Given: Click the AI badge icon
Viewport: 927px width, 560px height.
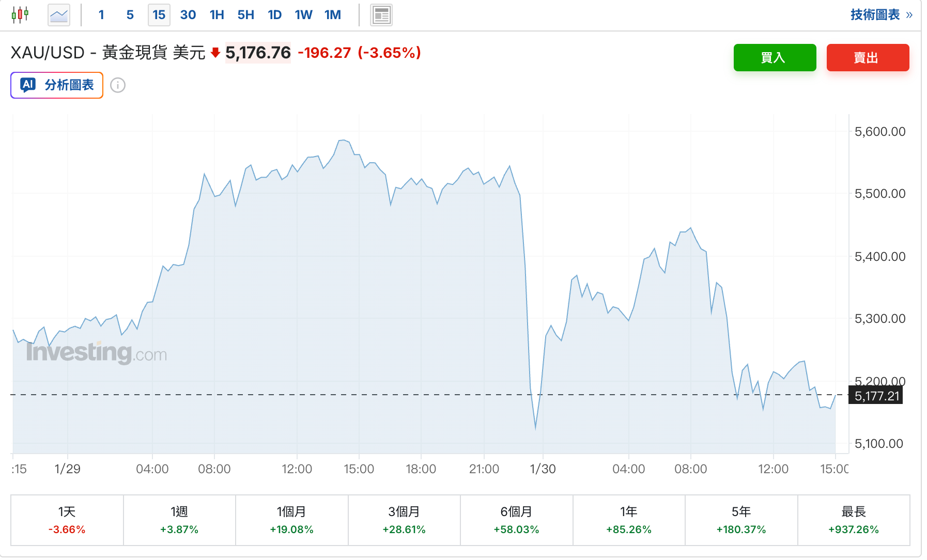Looking at the screenshot, I should (28, 85).
